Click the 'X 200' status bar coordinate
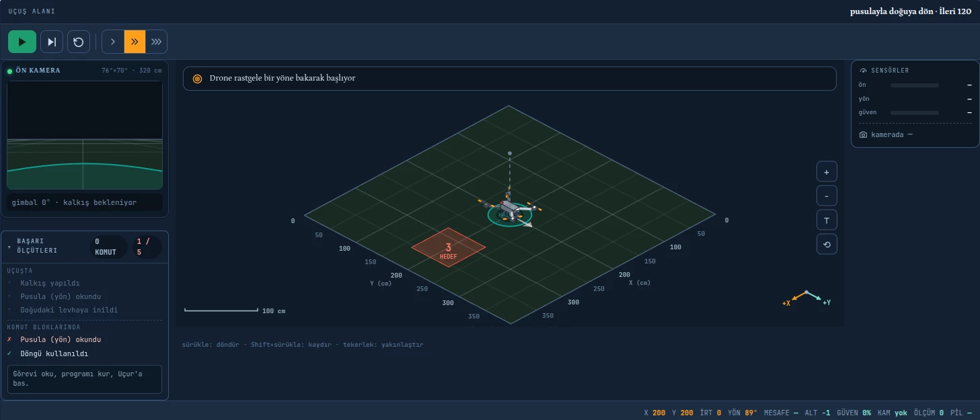The width and height of the screenshot is (980, 420). coord(654,413)
